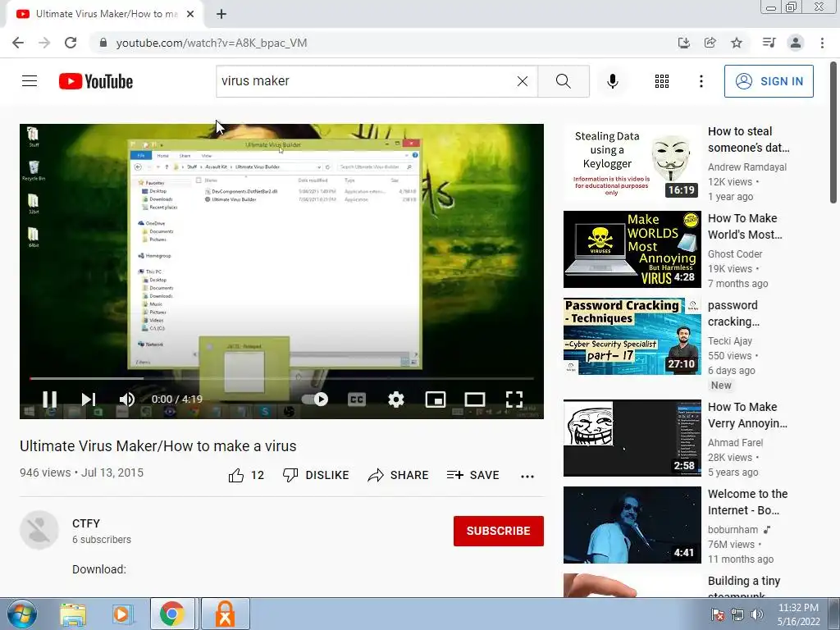Click the SUBSCRIBE button
Viewport: 840px width, 630px height.
498,531
